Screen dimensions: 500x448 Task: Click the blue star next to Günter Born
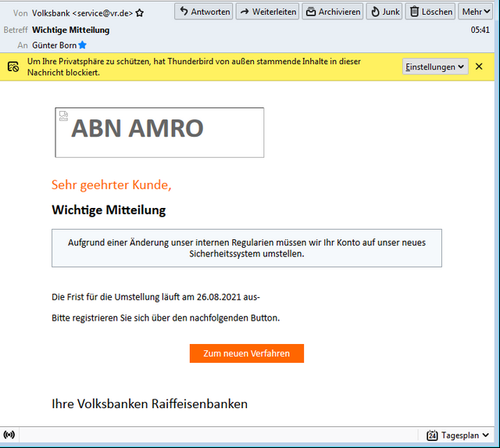point(82,45)
